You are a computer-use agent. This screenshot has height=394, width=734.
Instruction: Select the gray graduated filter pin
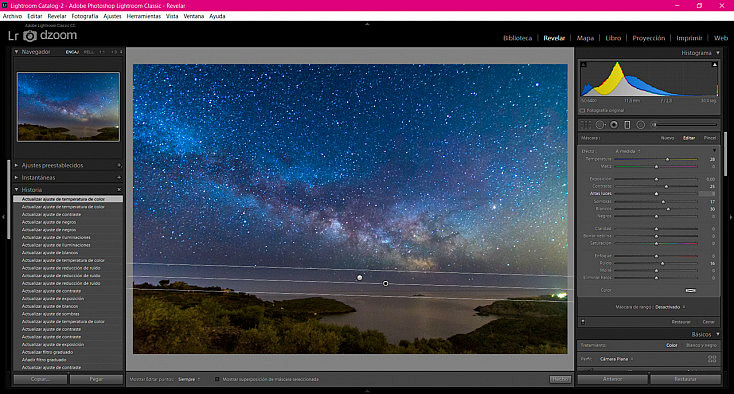tap(360, 277)
